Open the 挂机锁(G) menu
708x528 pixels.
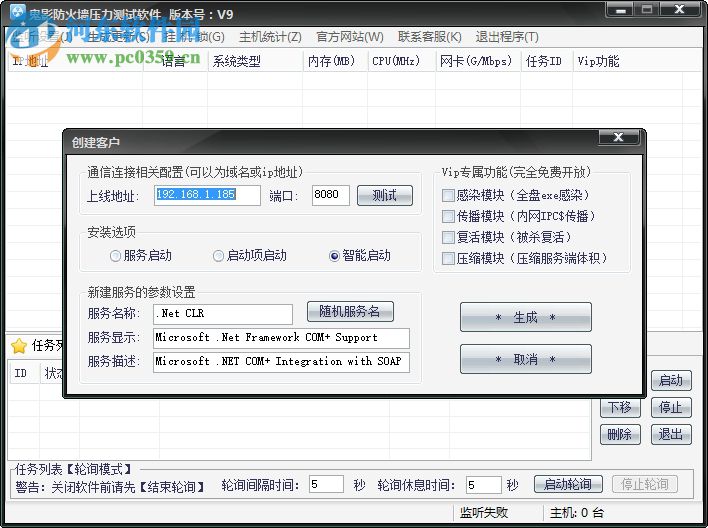[x=194, y=37]
